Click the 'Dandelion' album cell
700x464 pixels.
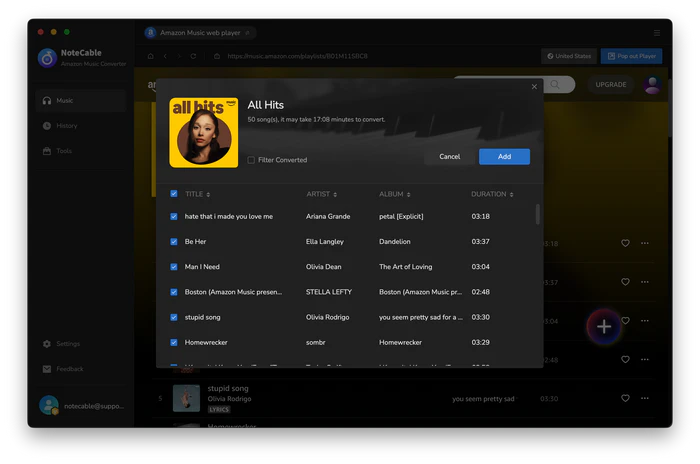coord(395,242)
